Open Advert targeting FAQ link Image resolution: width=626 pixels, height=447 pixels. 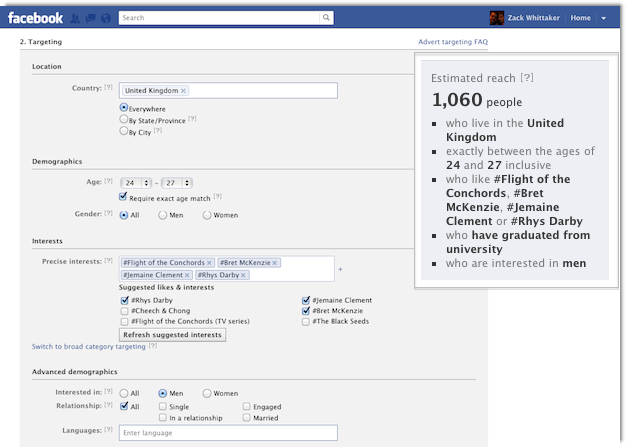(x=453, y=42)
